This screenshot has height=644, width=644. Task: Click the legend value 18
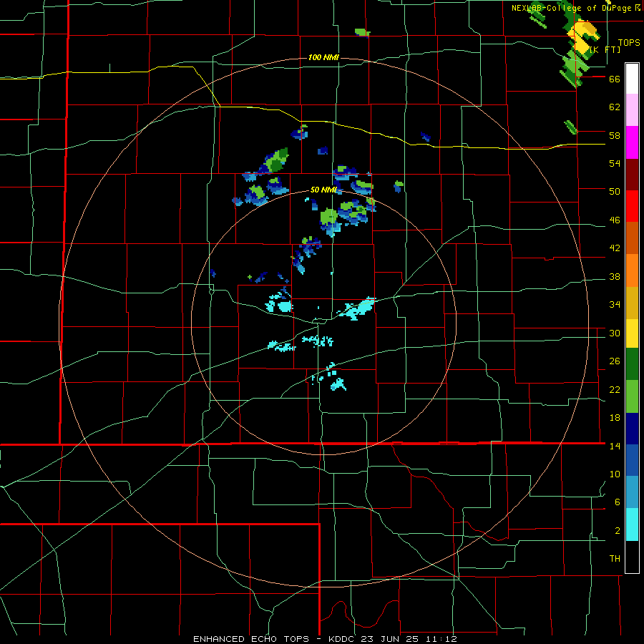[x=615, y=418]
